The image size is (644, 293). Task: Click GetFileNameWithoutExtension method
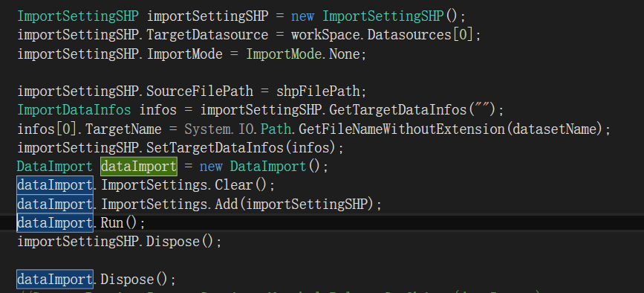pyautogui.click(x=403, y=129)
